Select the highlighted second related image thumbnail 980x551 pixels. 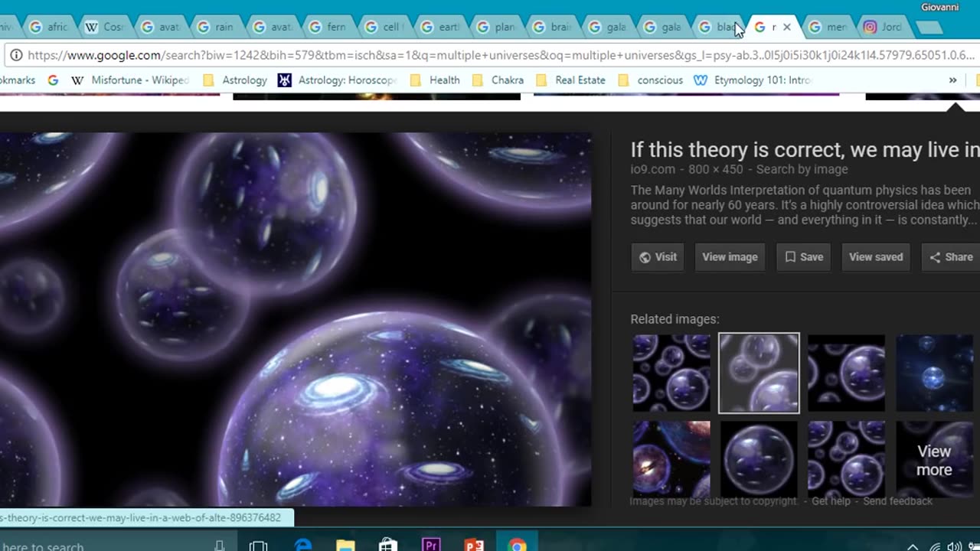[x=759, y=373]
